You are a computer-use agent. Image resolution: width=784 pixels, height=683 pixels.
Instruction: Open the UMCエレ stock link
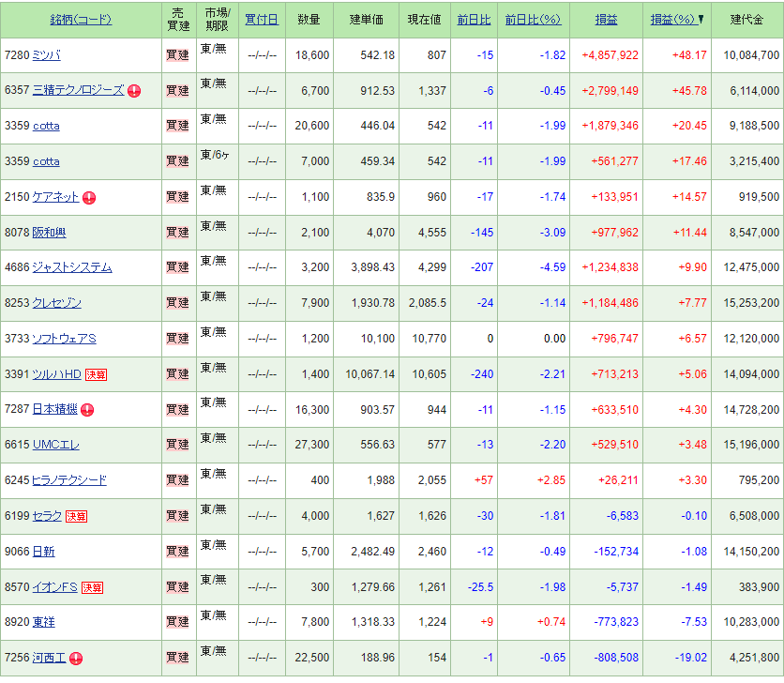pyautogui.click(x=56, y=445)
